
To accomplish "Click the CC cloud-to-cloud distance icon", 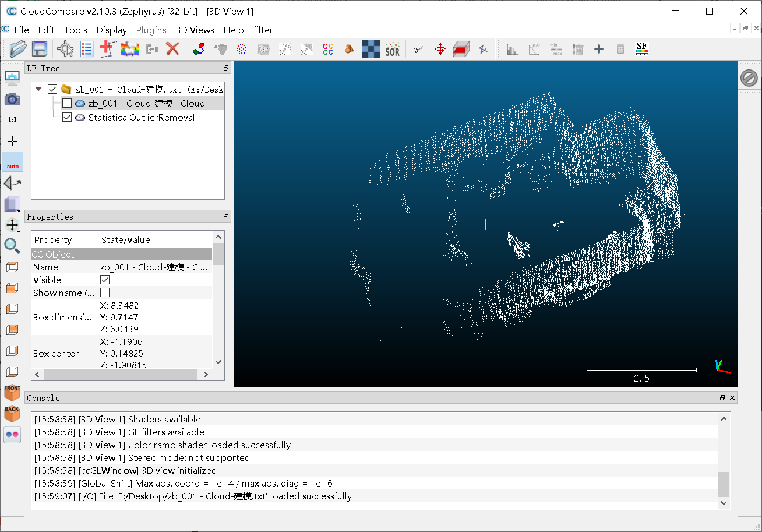I will 328,50.
